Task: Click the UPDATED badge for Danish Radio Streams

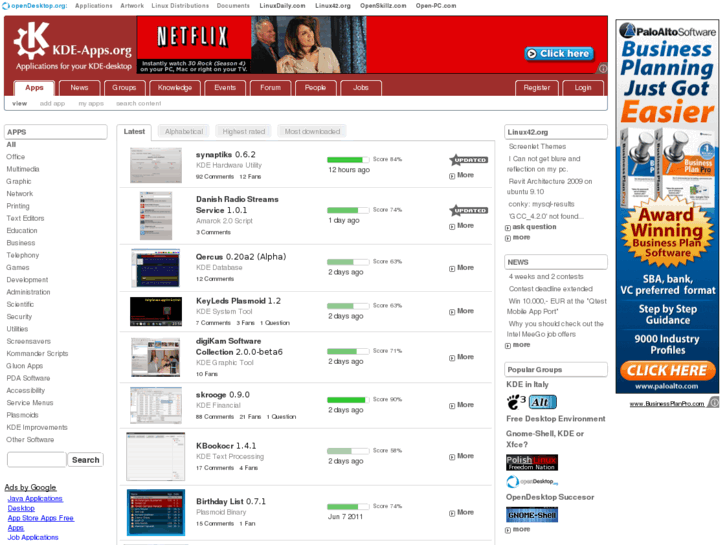Action: (x=468, y=211)
